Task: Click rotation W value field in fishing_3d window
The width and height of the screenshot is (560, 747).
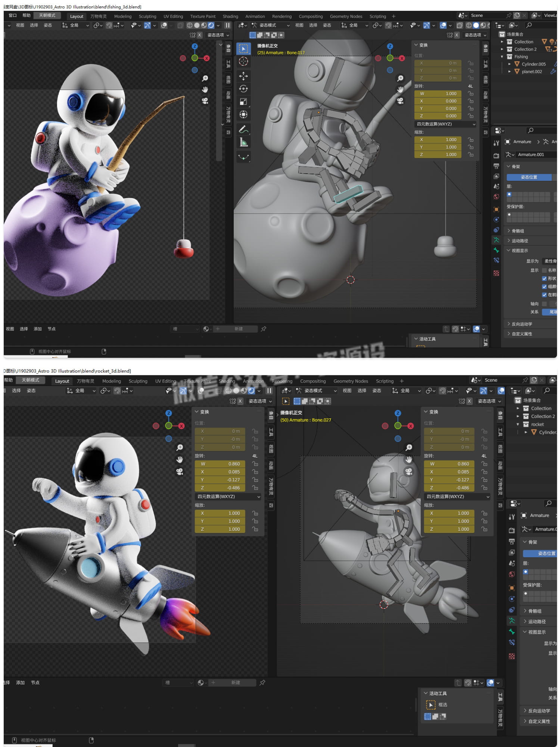Action: [x=440, y=94]
